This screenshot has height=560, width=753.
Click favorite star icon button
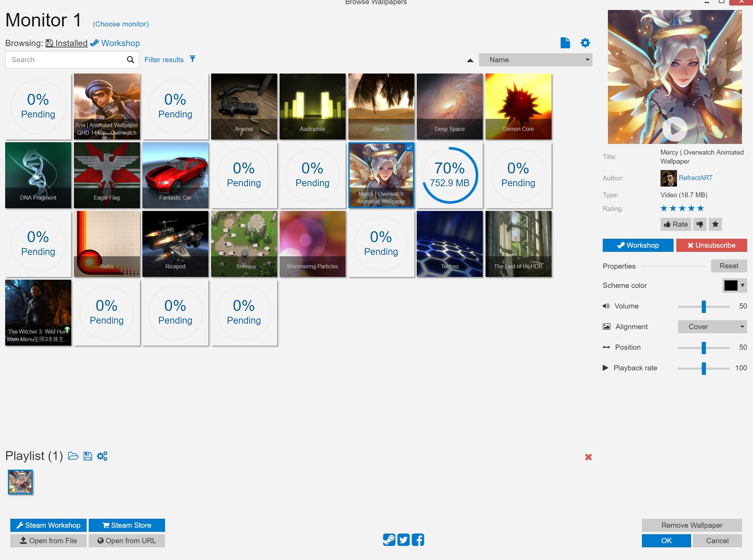pos(715,224)
